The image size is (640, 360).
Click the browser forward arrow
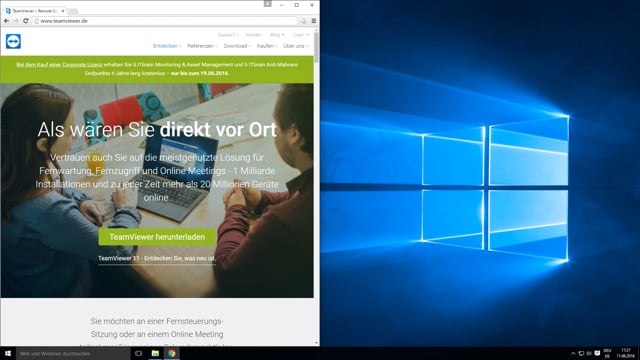[16, 21]
